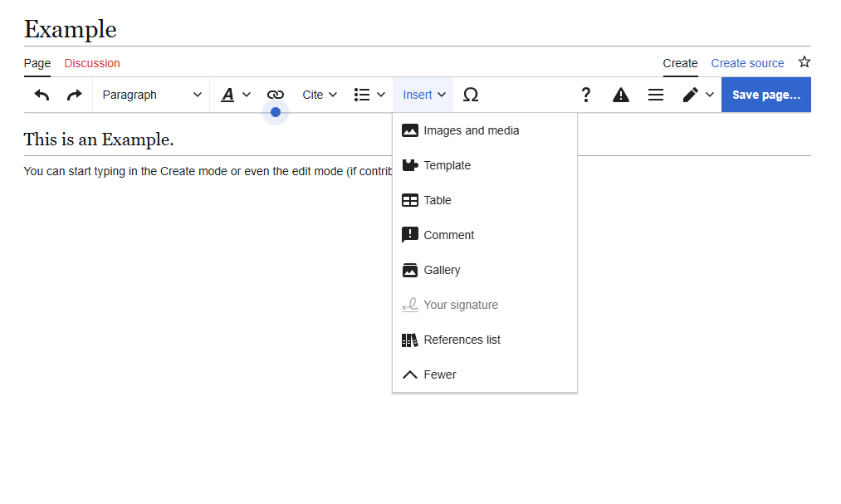Open the special character Omega tool
Image resolution: width=841 pixels, height=504 pixels.
click(471, 95)
